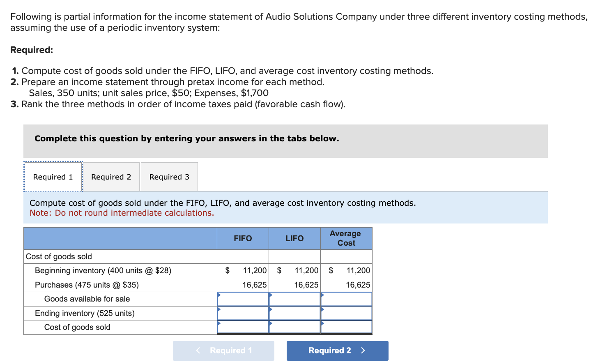Click the Average Cost column header
Image resolution: width=598 pixels, height=364 pixels.
pos(346,238)
